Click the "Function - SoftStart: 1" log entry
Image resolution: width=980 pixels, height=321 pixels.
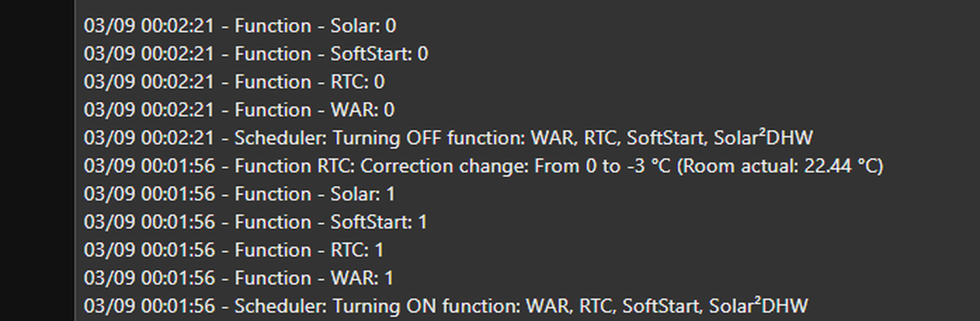pos(256,222)
